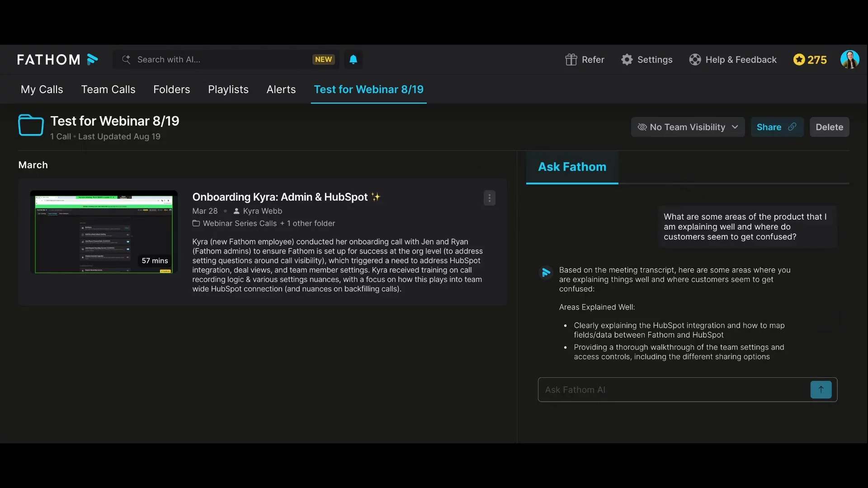Click the Fathom icon beside the AI answer
This screenshot has height=488, width=868.
click(546, 272)
